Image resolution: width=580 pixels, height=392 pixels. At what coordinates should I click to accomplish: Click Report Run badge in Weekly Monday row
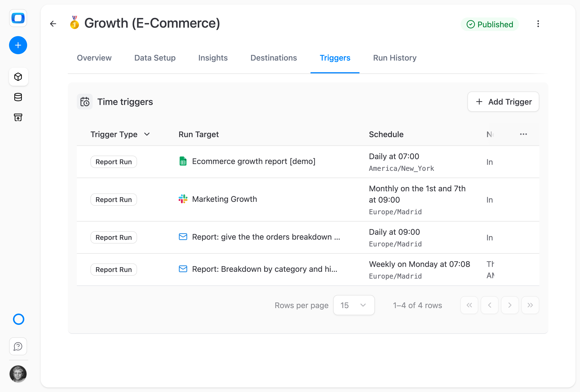point(114,270)
